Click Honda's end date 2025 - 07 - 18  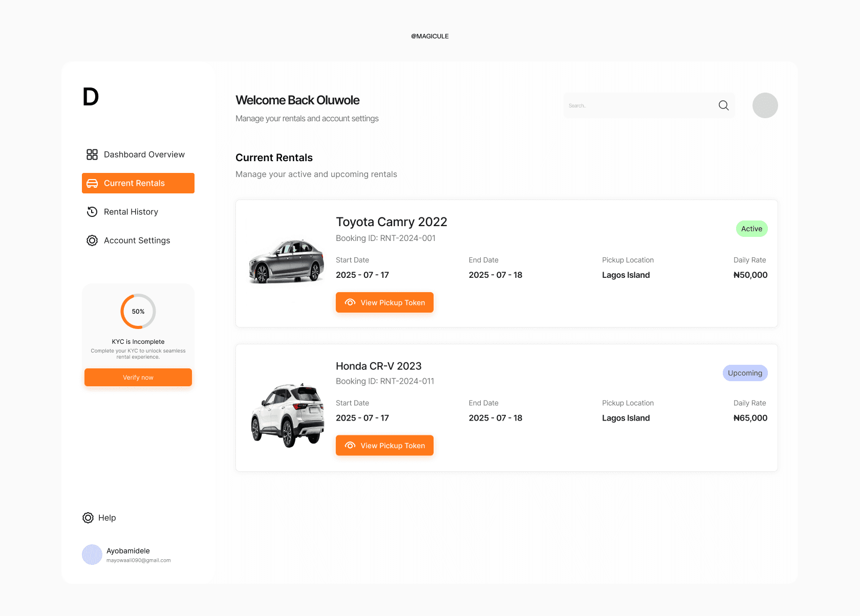(496, 418)
